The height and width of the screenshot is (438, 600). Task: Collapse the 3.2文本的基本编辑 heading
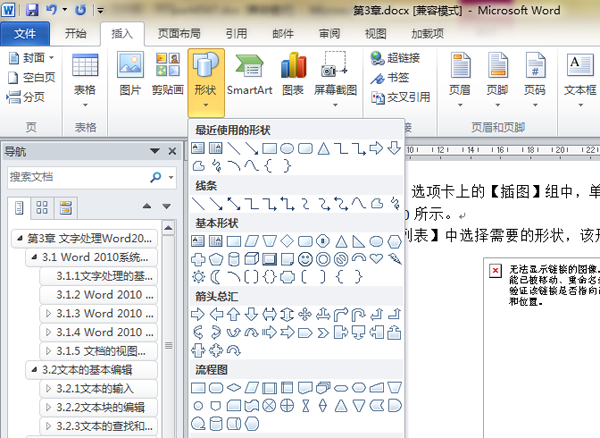(x=33, y=370)
